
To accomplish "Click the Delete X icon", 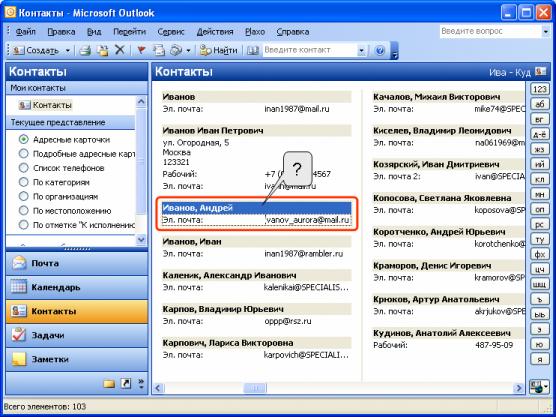I will [x=120, y=50].
